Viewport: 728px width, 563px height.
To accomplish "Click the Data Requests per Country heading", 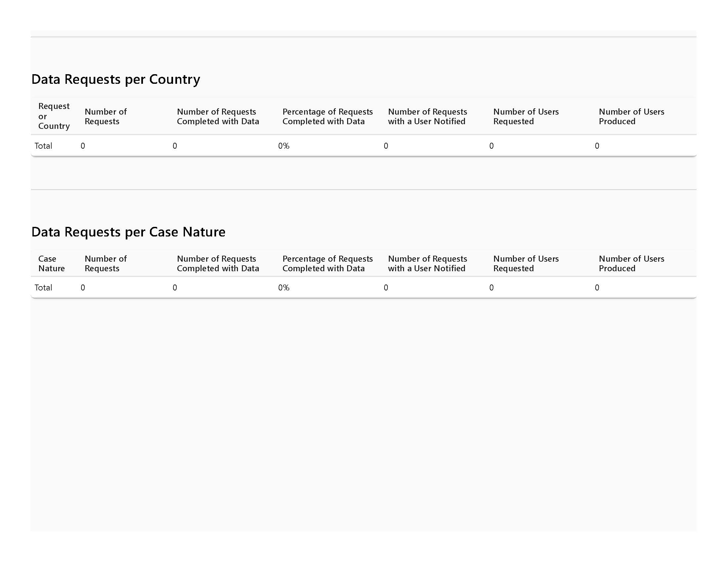I will pos(116,79).
